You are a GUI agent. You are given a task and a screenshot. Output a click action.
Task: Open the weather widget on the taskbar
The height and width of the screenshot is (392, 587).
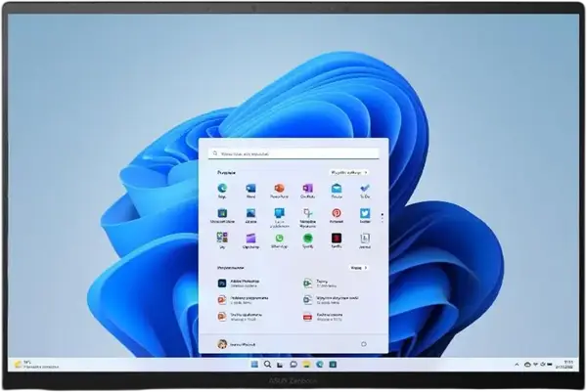[29, 365]
